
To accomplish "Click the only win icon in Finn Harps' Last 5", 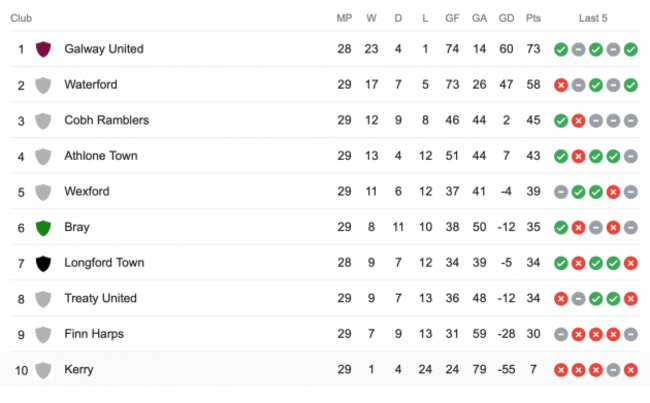I will click(x=561, y=334).
